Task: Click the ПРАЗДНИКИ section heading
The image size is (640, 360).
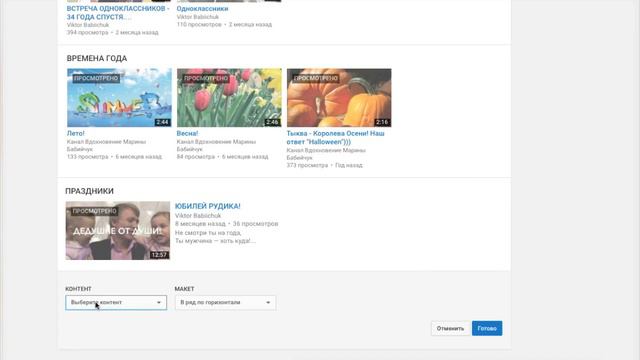Action: [89, 191]
